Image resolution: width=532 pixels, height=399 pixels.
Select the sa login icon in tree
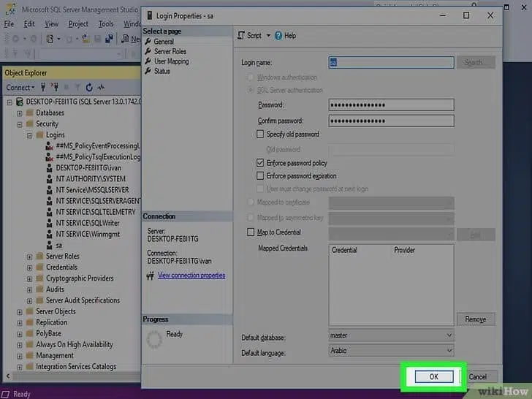pos(50,246)
